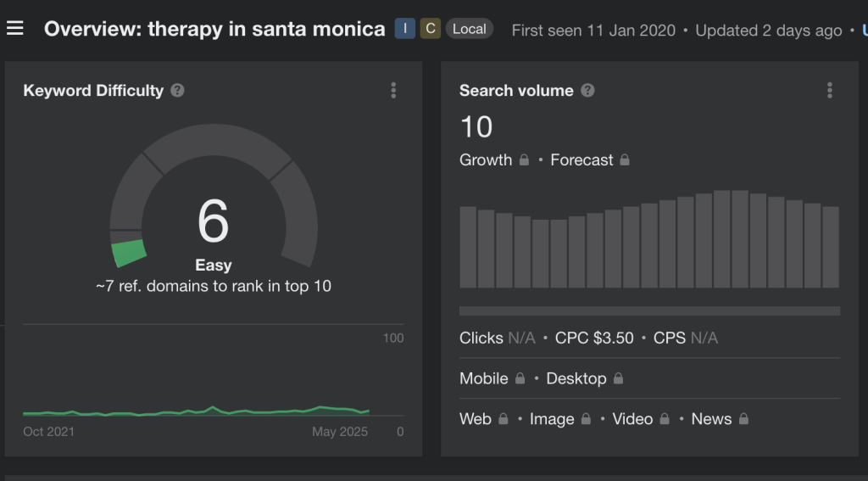Open Keyword Difficulty card options menu
The image size is (868, 481).
(393, 90)
